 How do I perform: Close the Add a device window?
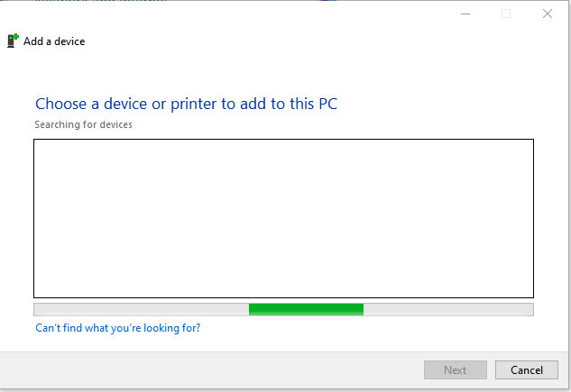(x=548, y=14)
